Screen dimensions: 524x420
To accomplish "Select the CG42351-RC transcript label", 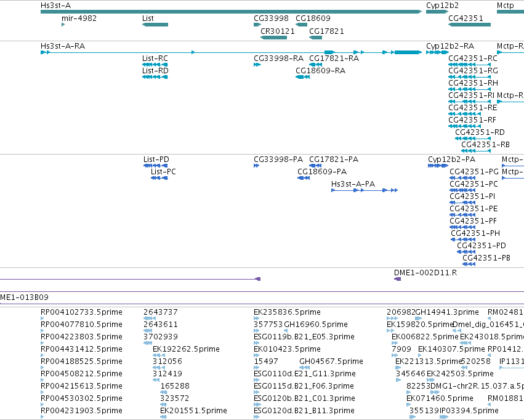I will point(473,59).
